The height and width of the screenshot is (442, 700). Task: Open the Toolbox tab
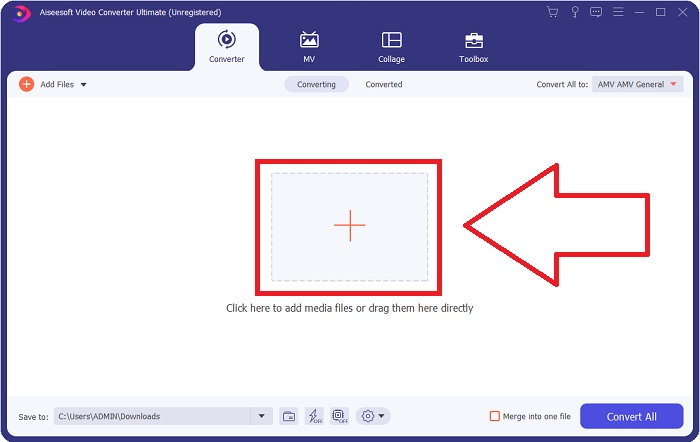click(x=473, y=46)
